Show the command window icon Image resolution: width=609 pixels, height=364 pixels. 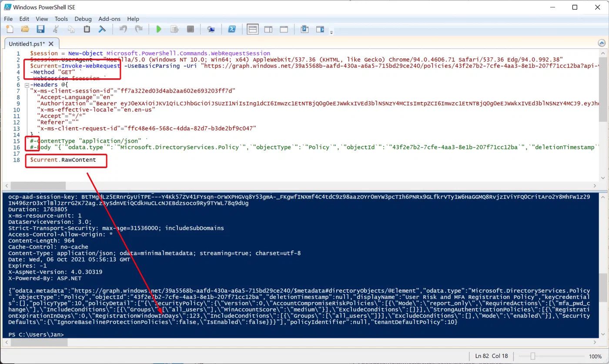(304, 29)
